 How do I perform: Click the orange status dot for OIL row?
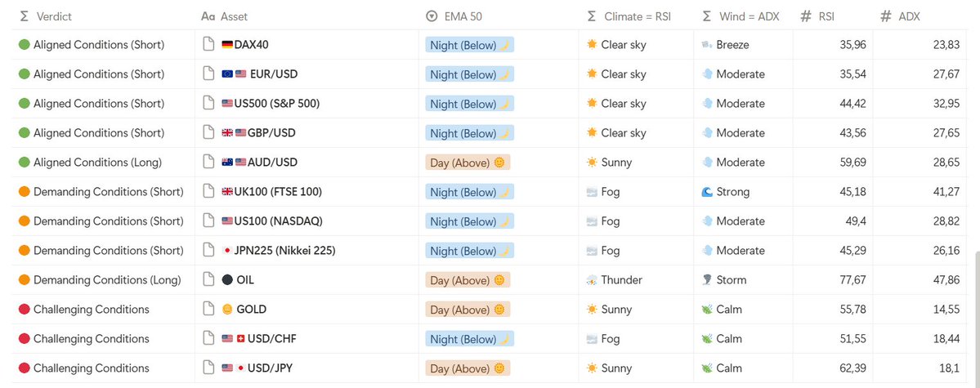25,280
